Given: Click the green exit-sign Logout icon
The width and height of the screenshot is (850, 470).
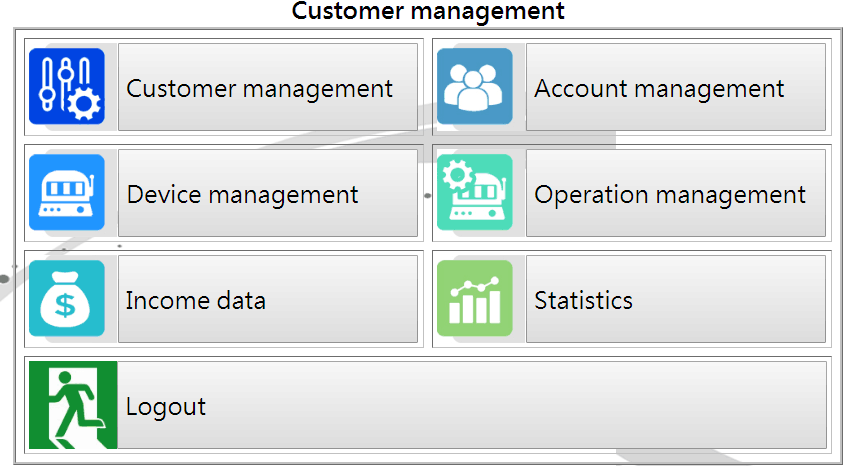Looking at the screenshot, I should pyautogui.click(x=73, y=405).
